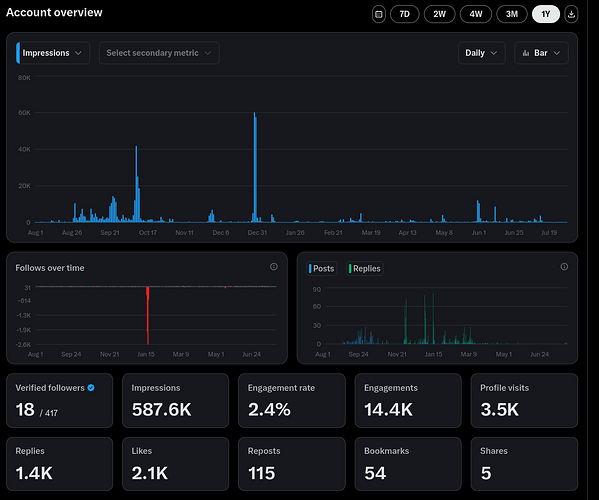Open the Impressions primary metric dropdown
The height and width of the screenshot is (500, 599).
tap(53, 53)
